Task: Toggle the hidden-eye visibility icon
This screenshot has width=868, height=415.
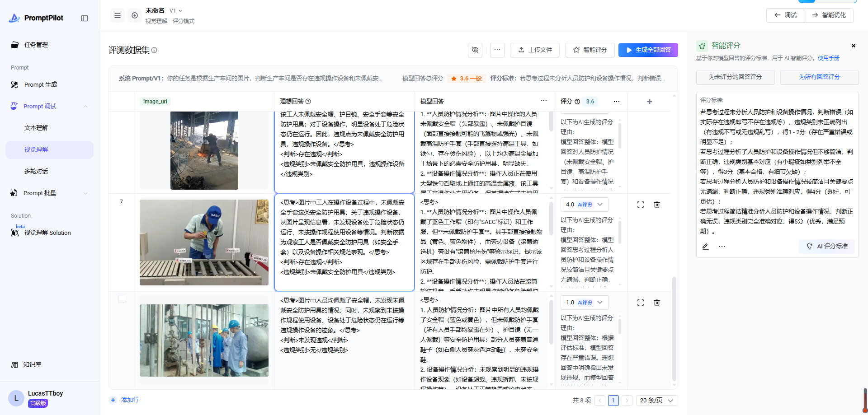Action: click(475, 50)
